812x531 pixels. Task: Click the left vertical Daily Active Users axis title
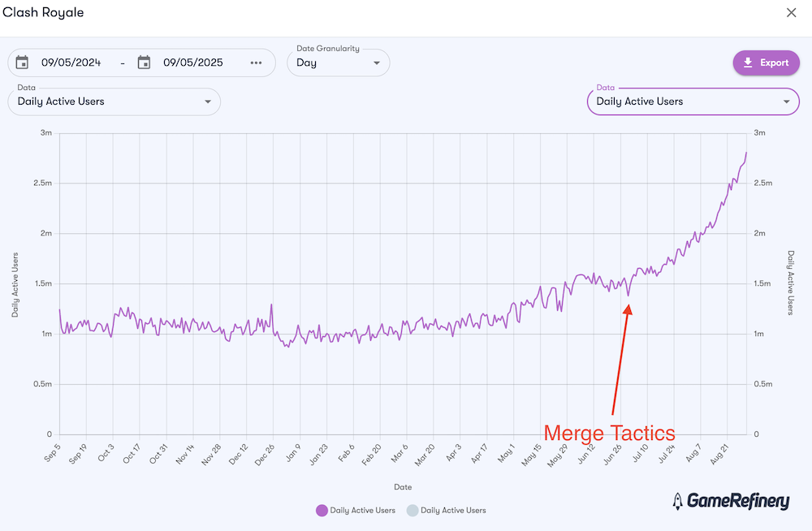point(15,285)
